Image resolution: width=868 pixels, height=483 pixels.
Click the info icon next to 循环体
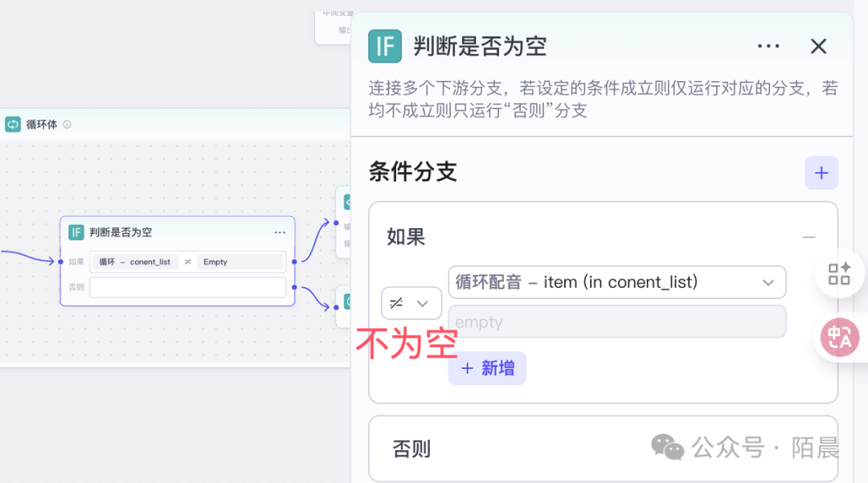pos(68,125)
